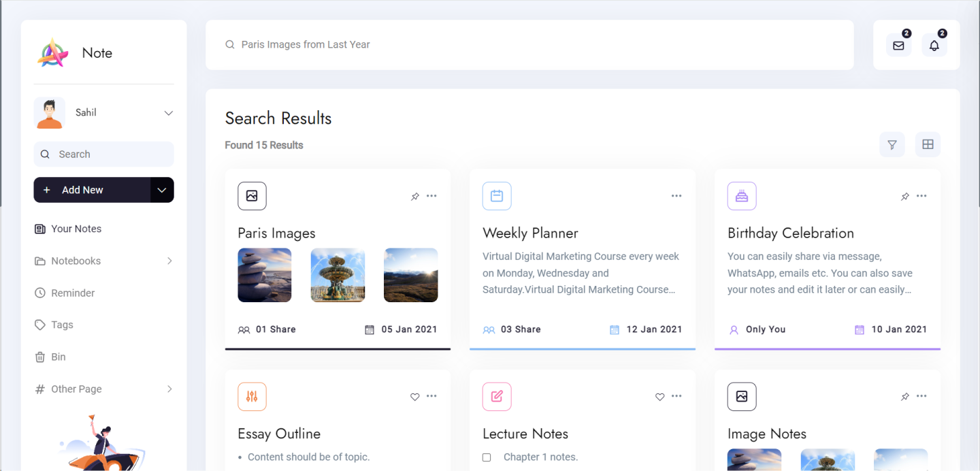Click the Only You person icon
The height and width of the screenshot is (471, 980).
click(x=734, y=330)
